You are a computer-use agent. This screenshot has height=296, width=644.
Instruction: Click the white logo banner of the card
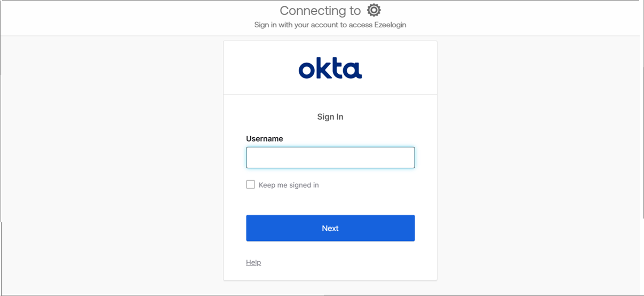tap(330, 68)
